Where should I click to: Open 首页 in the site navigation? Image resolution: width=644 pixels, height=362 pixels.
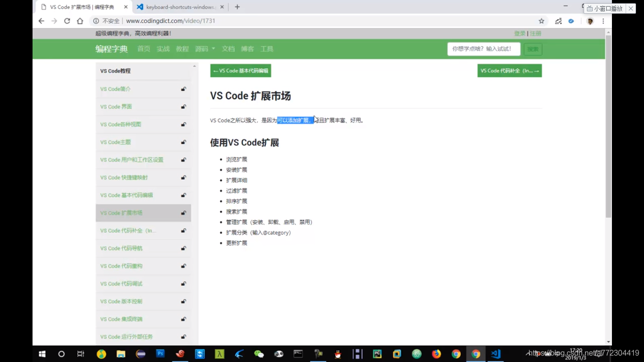click(144, 49)
